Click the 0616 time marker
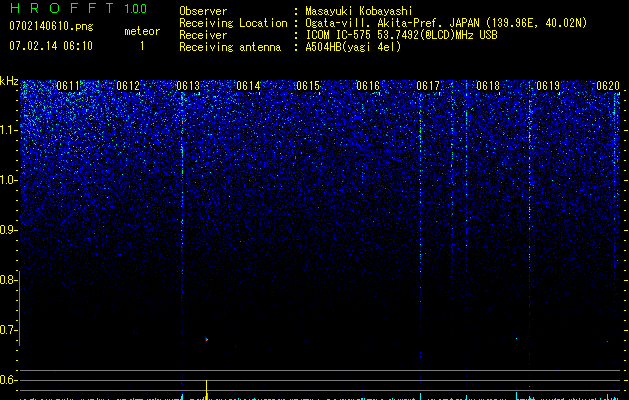This screenshot has width=629, height=400. click(368, 86)
